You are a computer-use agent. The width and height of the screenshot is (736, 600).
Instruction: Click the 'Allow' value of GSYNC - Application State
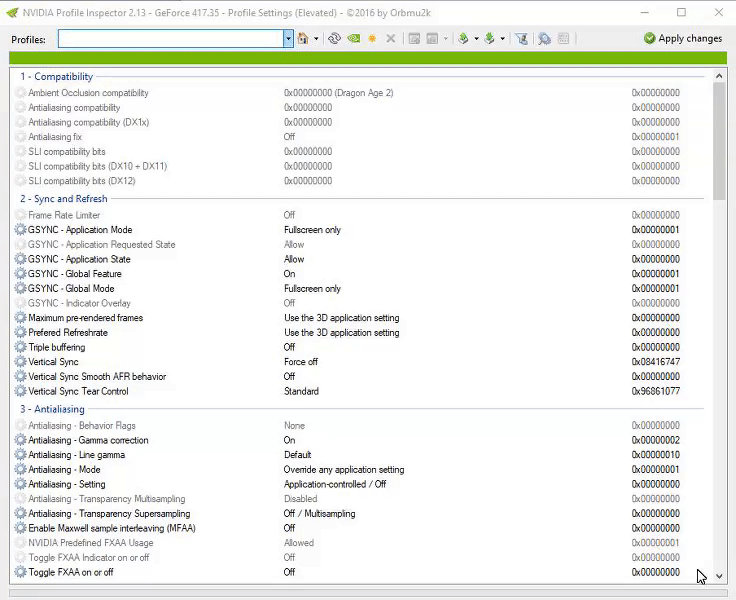coord(294,259)
